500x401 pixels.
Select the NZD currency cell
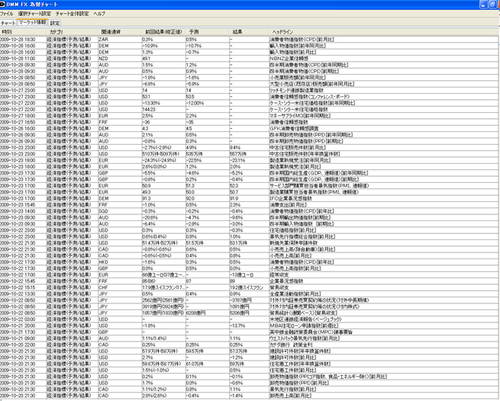click(x=120, y=58)
